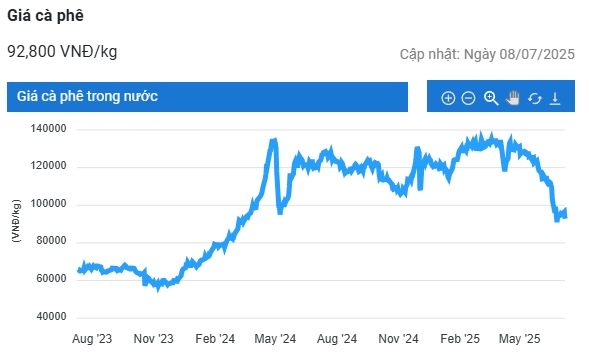The image size is (589, 363).
Task: Click the Nov '23 x-axis label
Action: click(x=154, y=339)
